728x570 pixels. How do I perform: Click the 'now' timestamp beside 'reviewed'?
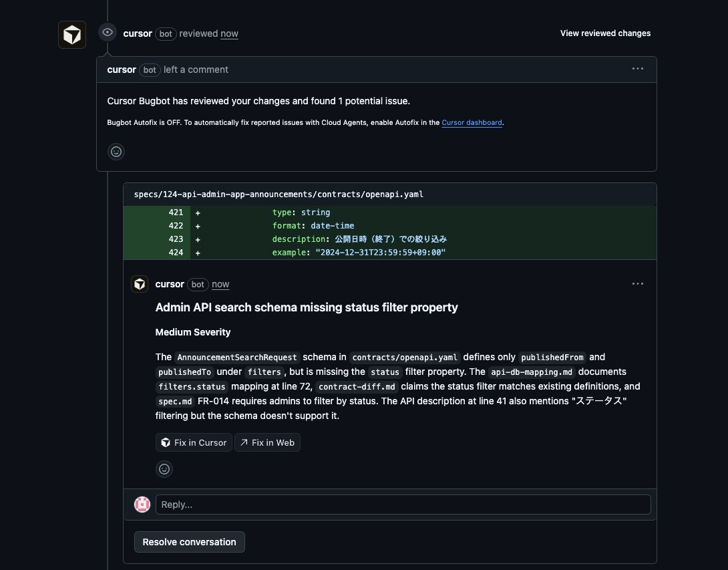(229, 33)
